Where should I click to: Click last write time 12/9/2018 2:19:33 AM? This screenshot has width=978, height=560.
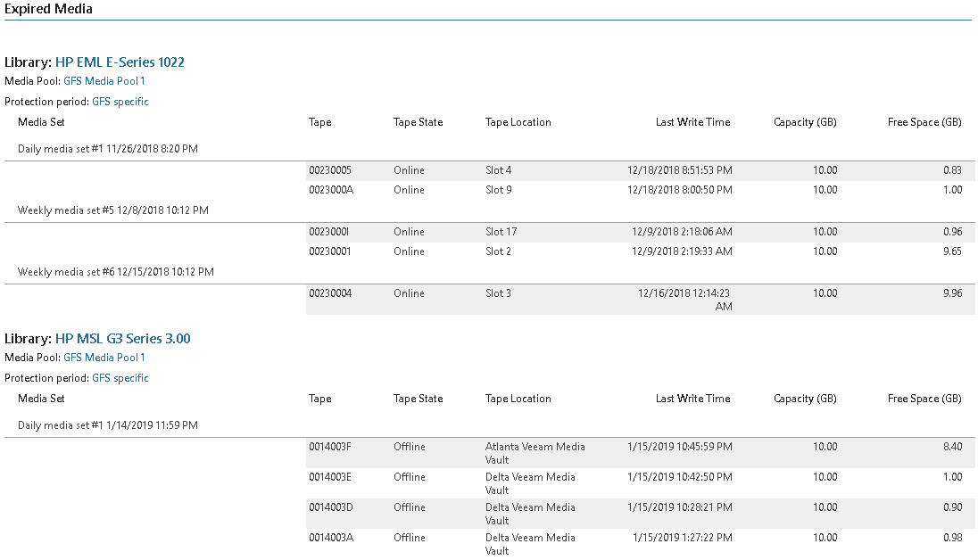[x=683, y=251]
